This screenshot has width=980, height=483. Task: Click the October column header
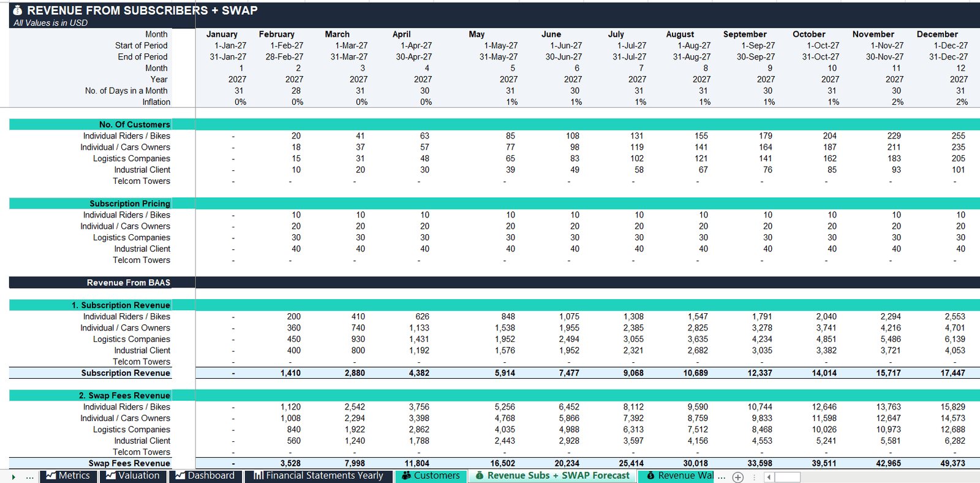[809, 34]
